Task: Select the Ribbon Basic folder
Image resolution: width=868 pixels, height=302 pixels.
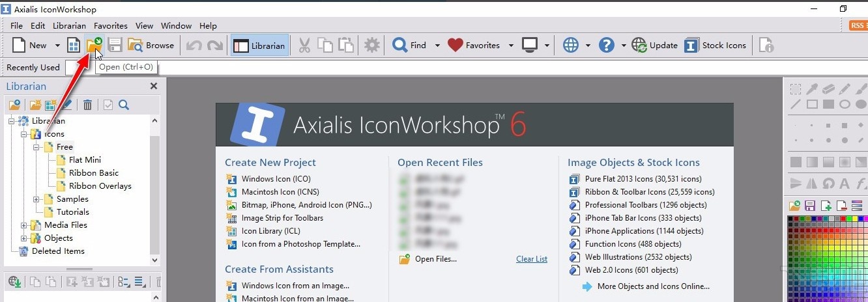Action: pos(94,173)
